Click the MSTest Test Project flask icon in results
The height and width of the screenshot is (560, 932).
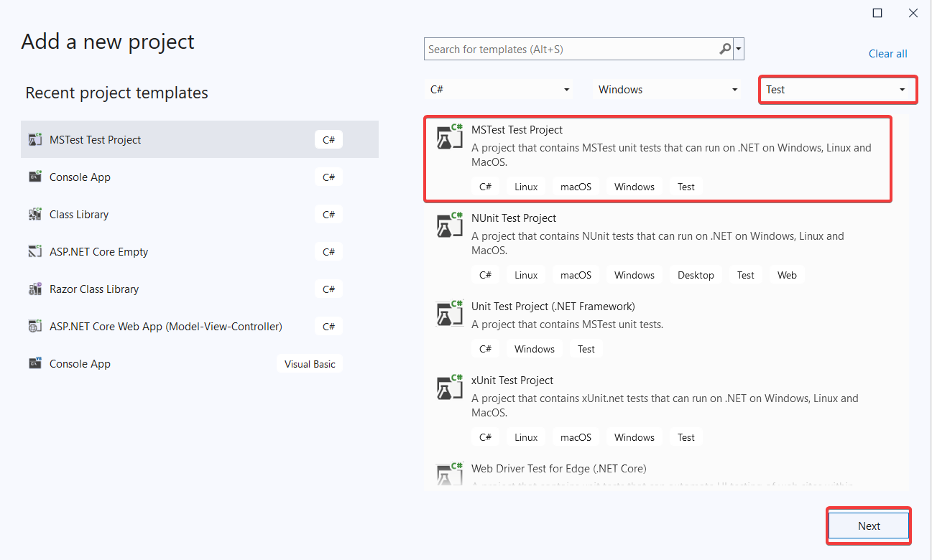[450, 136]
